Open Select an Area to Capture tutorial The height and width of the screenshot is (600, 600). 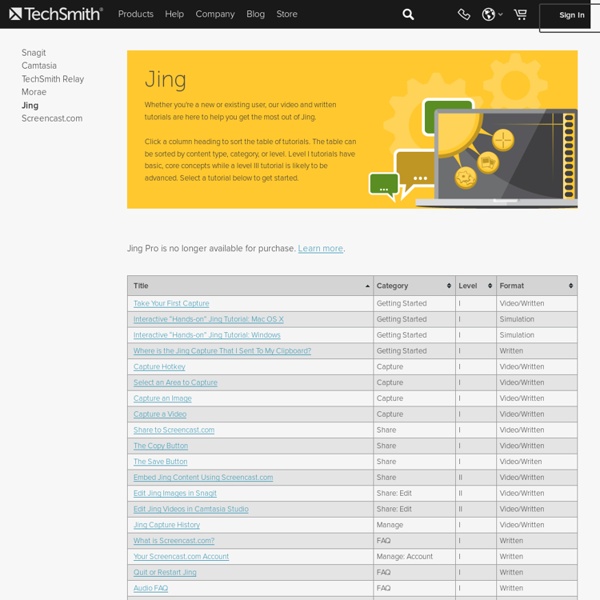(176, 383)
